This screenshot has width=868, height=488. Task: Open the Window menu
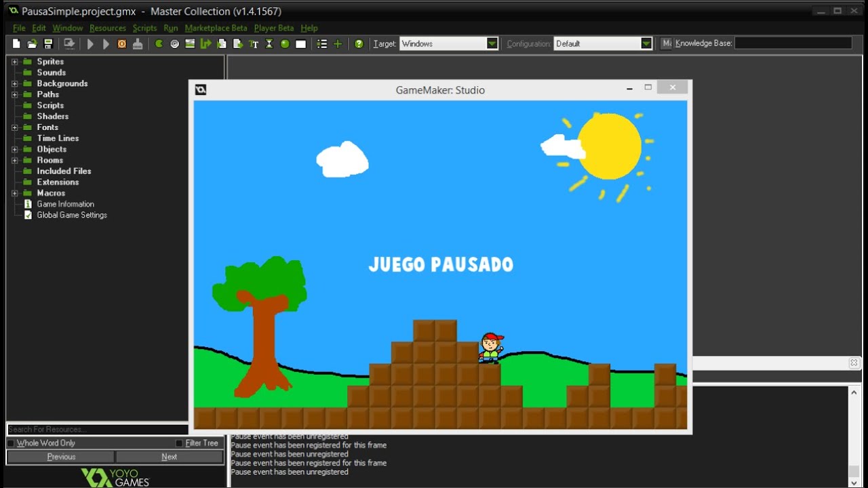[67, 28]
